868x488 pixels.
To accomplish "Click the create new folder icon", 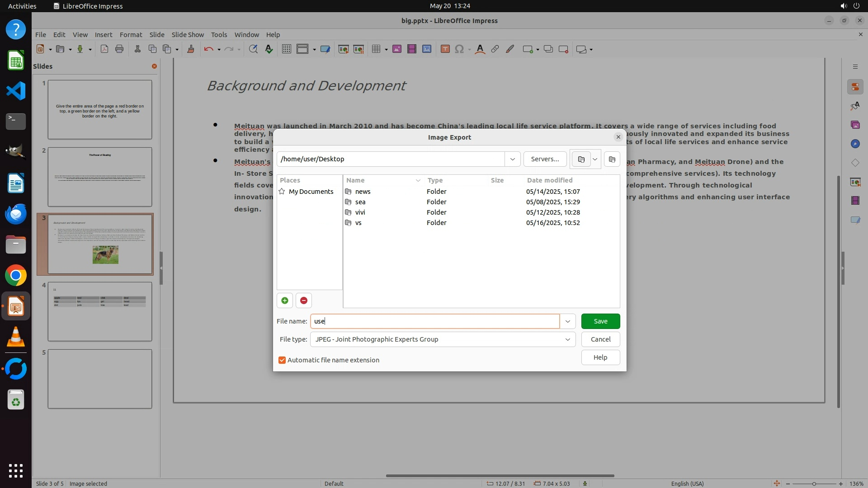I will [612, 159].
